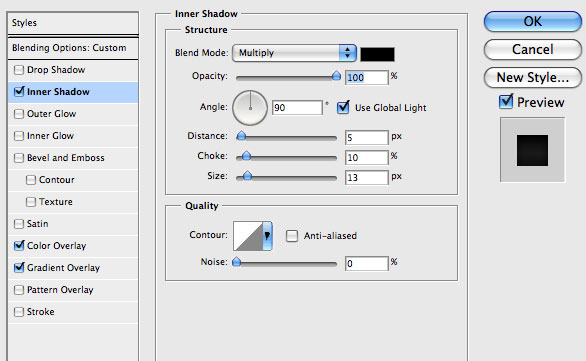Enable the Satin checkbox
586x361 pixels.
pyautogui.click(x=19, y=224)
